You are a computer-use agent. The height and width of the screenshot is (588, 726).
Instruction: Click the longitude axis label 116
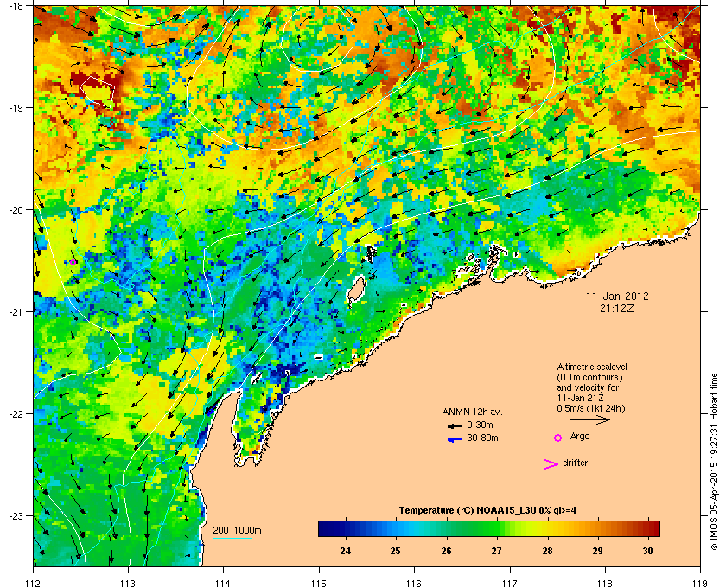point(414,583)
